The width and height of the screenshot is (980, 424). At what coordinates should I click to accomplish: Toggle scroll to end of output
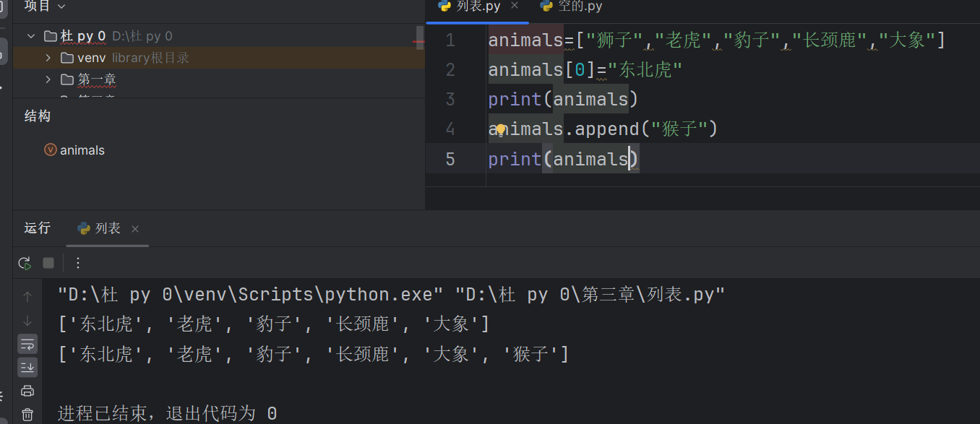(27, 368)
